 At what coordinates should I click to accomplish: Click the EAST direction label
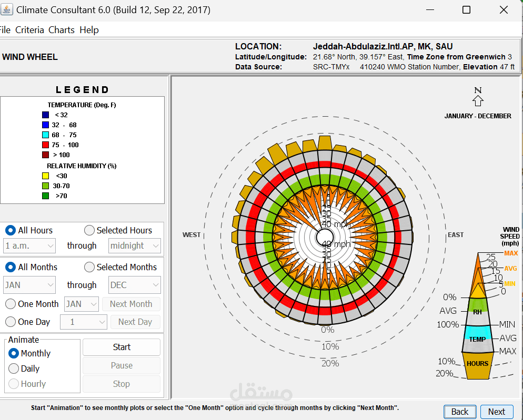pyautogui.click(x=456, y=234)
